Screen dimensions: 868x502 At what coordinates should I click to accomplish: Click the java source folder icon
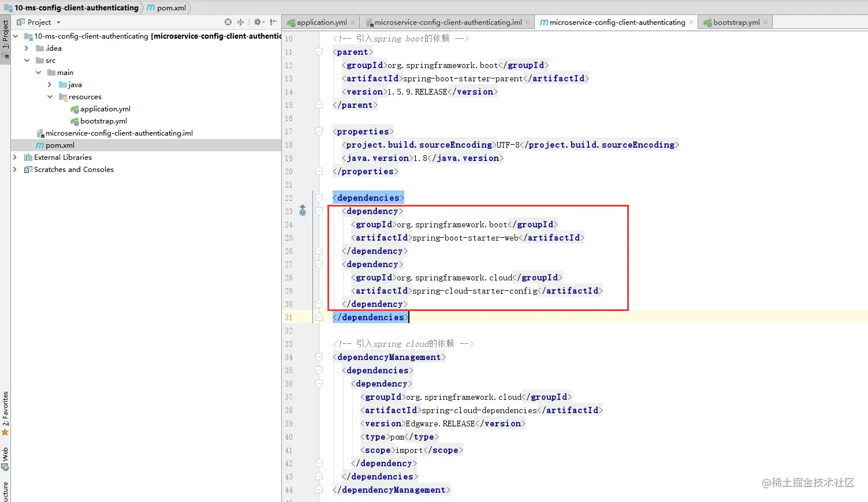63,85
